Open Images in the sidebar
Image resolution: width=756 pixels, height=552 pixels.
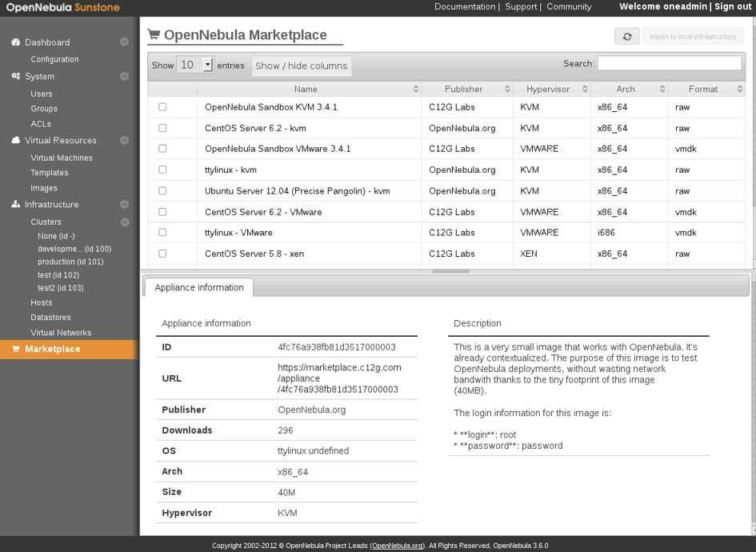(x=44, y=188)
